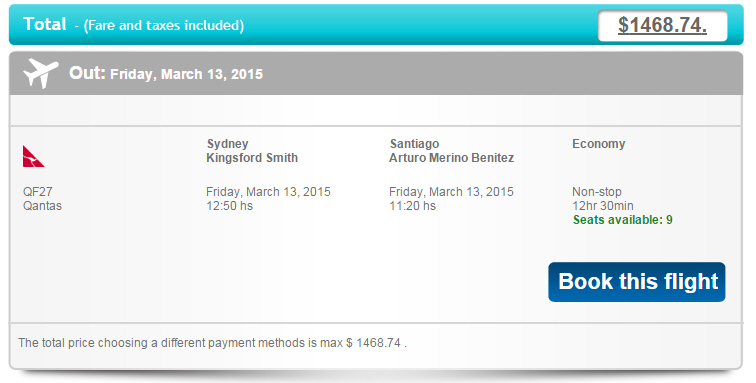Click the QF27 flight number
The height and width of the screenshot is (383, 756).
click(x=38, y=192)
